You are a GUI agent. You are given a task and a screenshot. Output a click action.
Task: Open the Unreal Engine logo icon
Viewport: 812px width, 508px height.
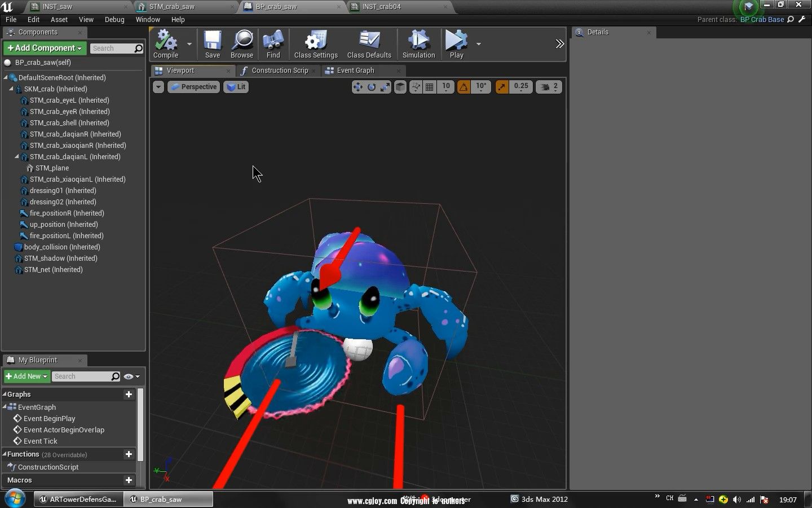click(8, 7)
